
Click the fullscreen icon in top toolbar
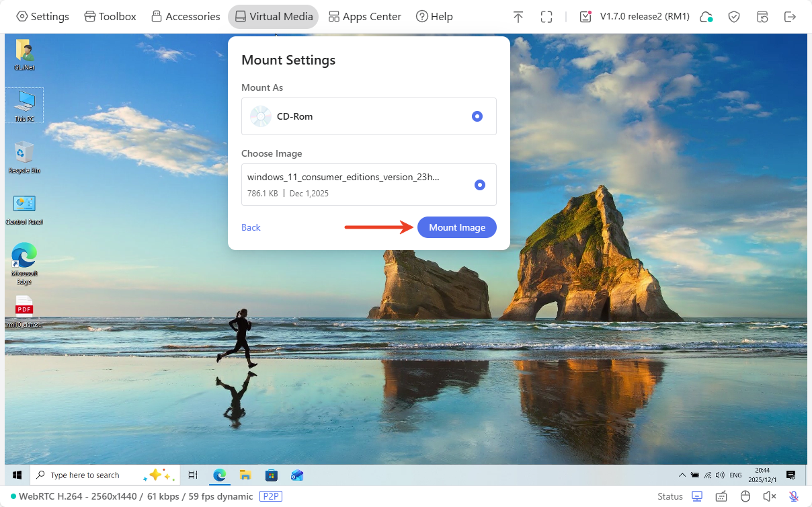click(x=546, y=17)
